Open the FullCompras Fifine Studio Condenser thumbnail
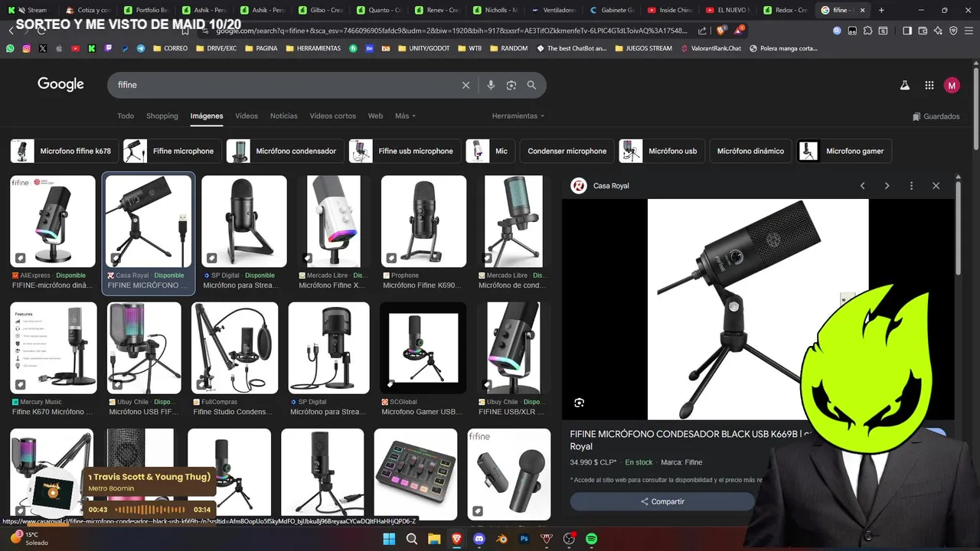The width and height of the screenshot is (980, 551). 234,348
